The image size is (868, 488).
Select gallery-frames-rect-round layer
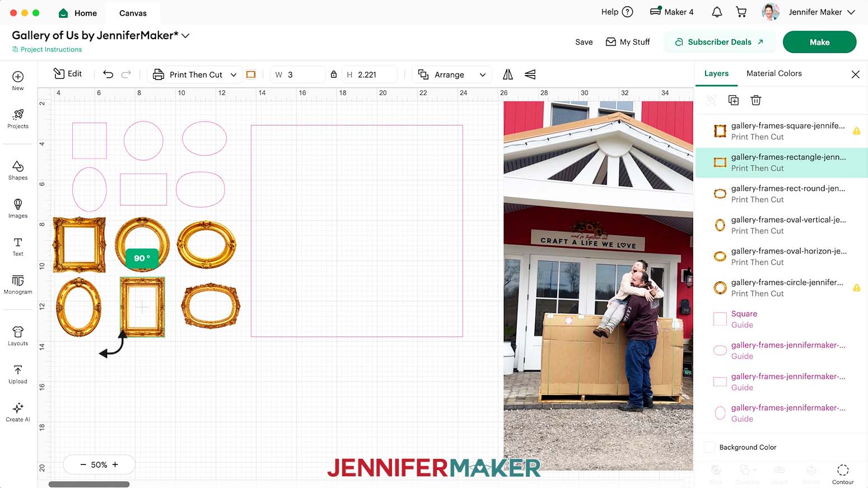coord(781,194)
